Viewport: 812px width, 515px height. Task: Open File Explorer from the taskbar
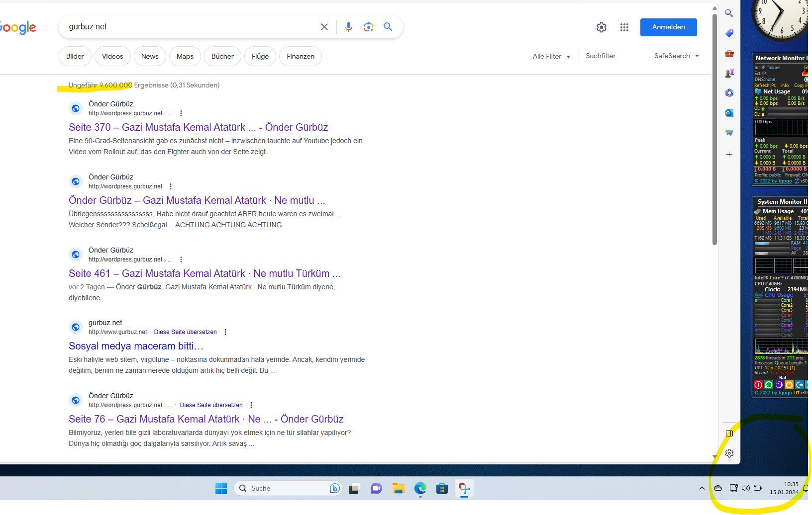pyautogui.click(x=398, y=489)
